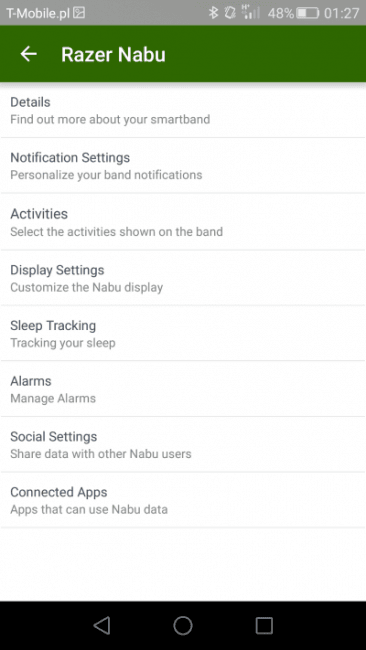Open Alarms to manage alarms
The image size is (366, 650).
pyautogui.click(x=183, y=389)
